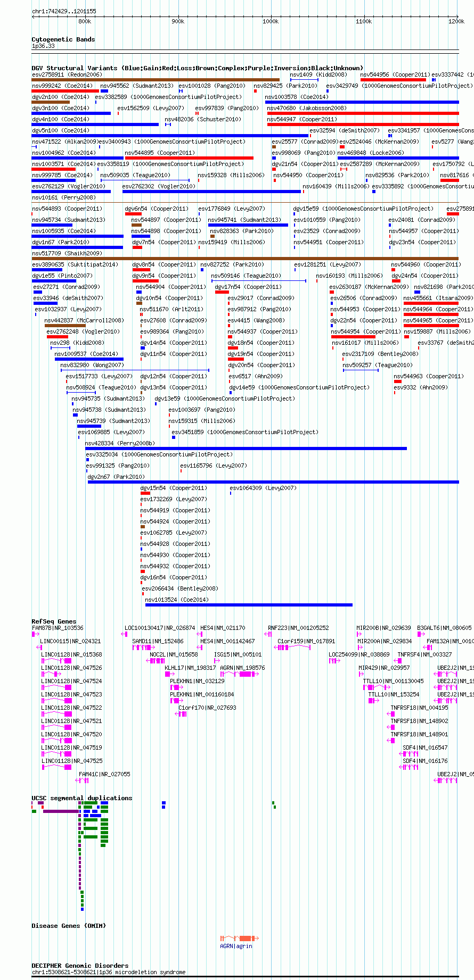The image size is (474, 980).
Task: Select variant esv2066434 (Bentley2008)
Action: click(180, 588)
